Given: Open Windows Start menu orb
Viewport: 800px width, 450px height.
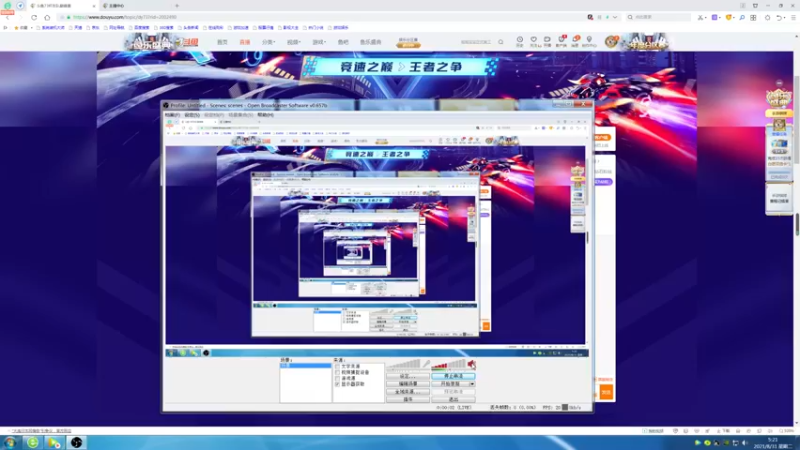Looking at the screenshot, I should click(x=10, y=442).
